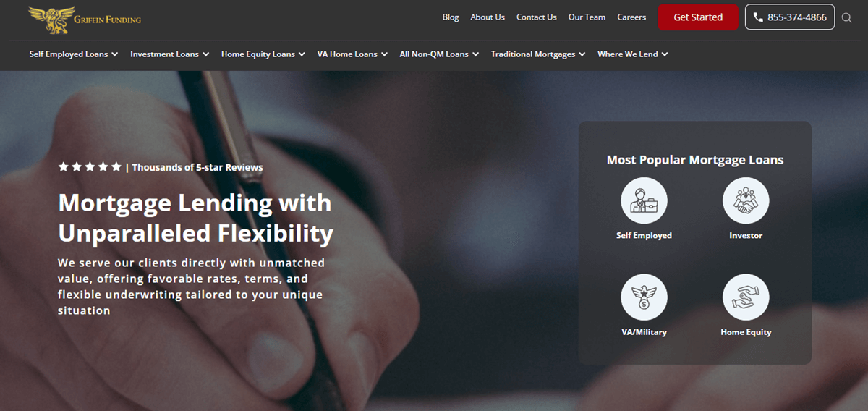Screen dimensions: 868x411
Task: Select the Investor handshake icon
Action: [x=746, y=200]
